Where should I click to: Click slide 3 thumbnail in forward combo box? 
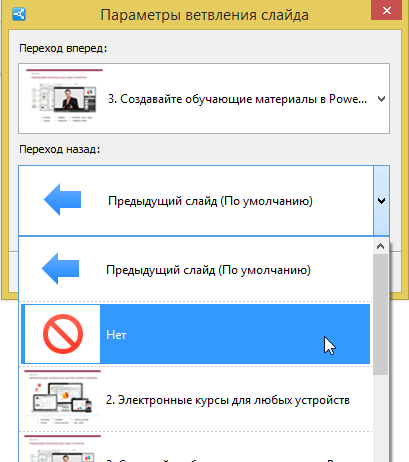(x=64, y=96)
